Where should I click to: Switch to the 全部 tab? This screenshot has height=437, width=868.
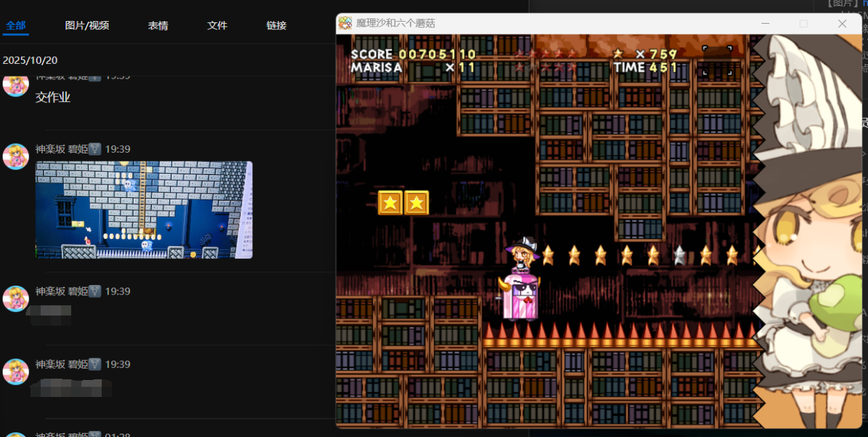(16, 26)
